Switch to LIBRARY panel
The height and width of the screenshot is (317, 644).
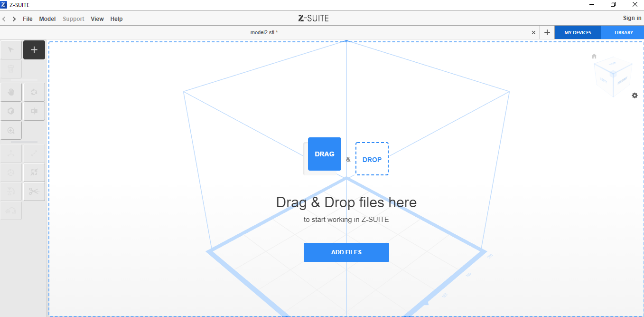(624, 32)
